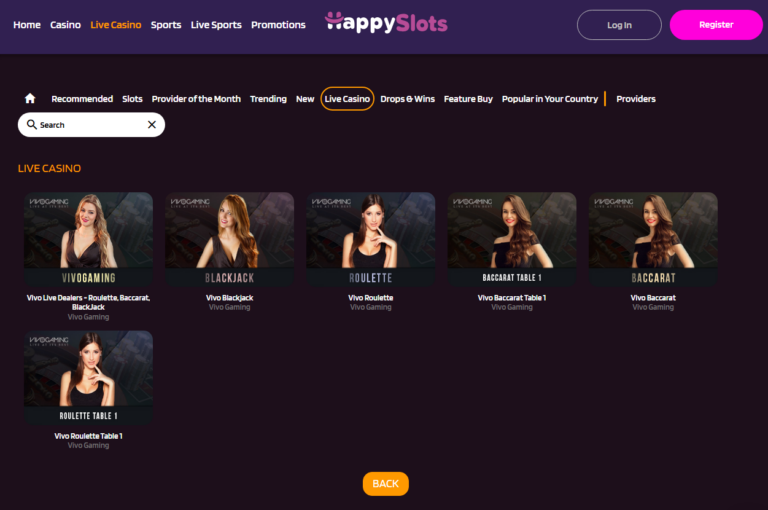Select Popular in Your Country tab
This screenshot has width=768, height=510.
(550, 99)
